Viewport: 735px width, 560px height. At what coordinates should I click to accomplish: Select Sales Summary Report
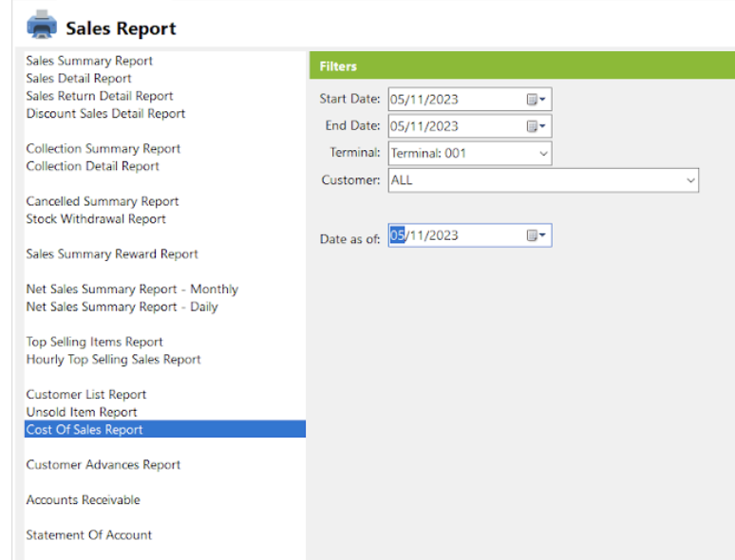click(x=89, y=61)
